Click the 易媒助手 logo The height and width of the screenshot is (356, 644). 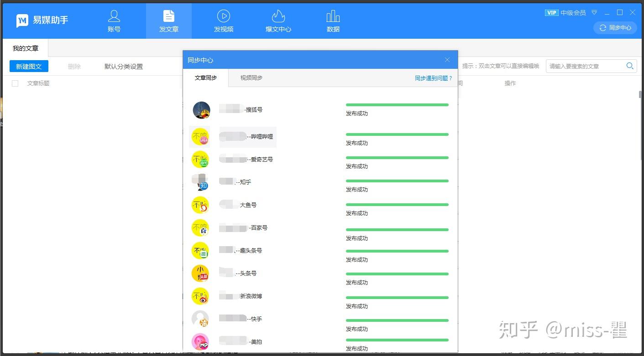[42, 20]
